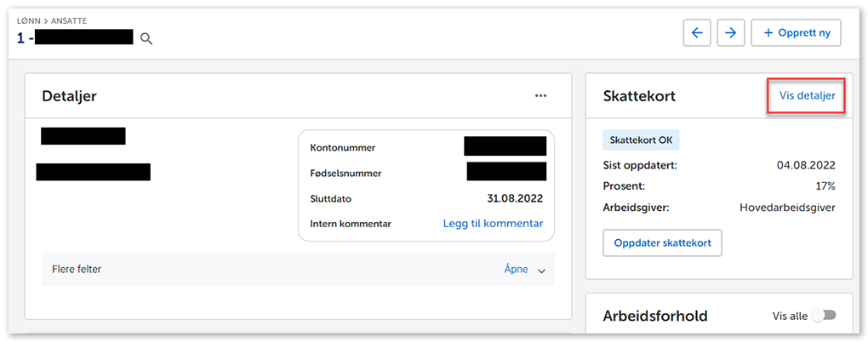Click the 17% tax percentage value

click(825, 185)
